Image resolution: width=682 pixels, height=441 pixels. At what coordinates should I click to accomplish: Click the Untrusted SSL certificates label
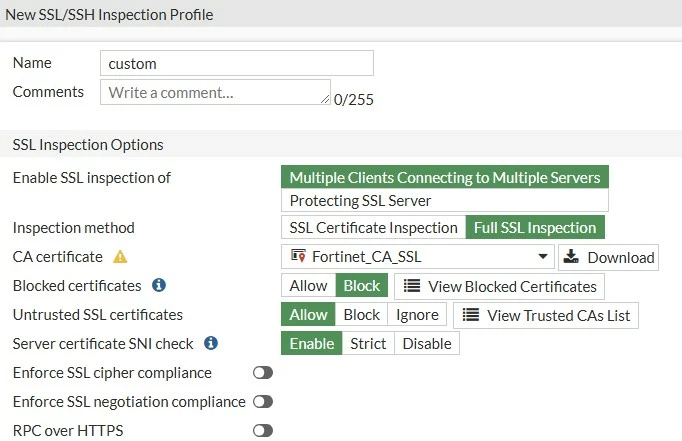(98, 314)
